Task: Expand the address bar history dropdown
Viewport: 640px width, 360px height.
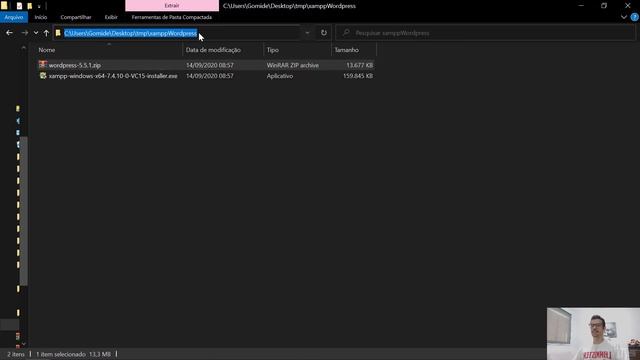Action: (307, 33)
